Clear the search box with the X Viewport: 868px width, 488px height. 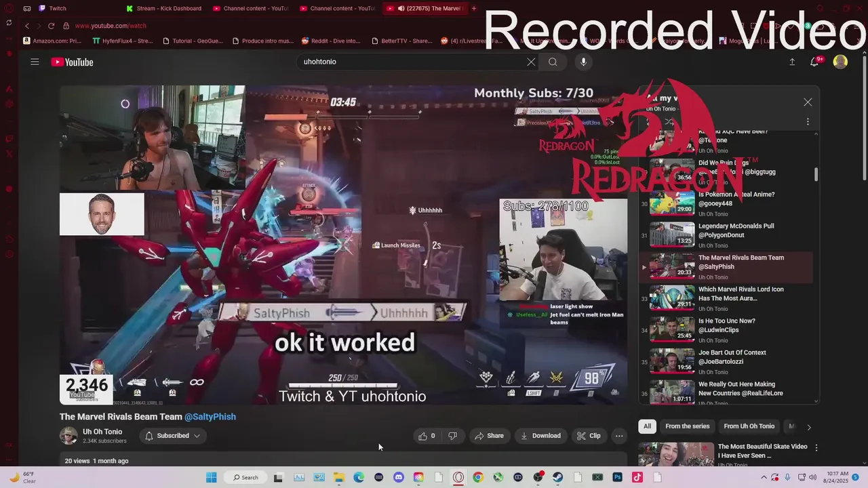pos(531,62)
